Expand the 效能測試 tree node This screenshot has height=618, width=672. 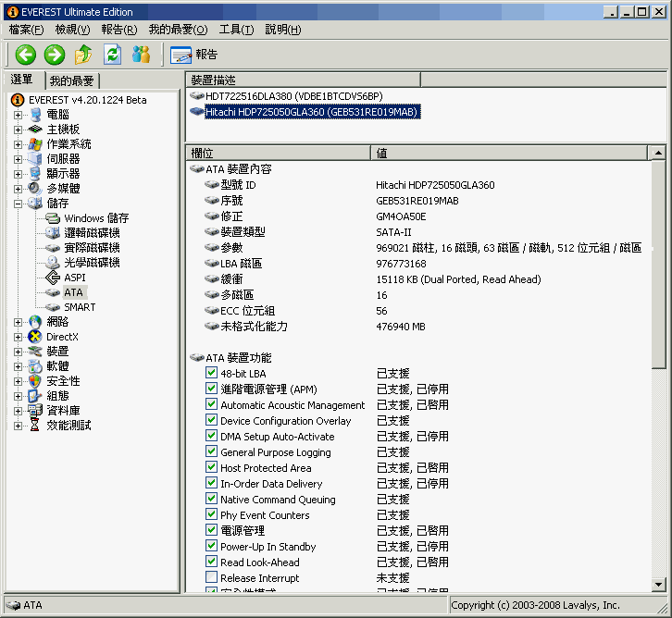click(18, 426)
